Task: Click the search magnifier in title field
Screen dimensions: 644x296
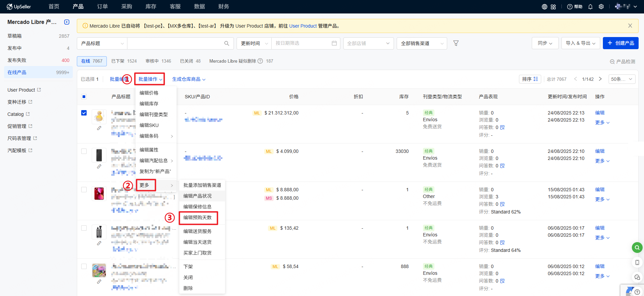Action: 226,43
